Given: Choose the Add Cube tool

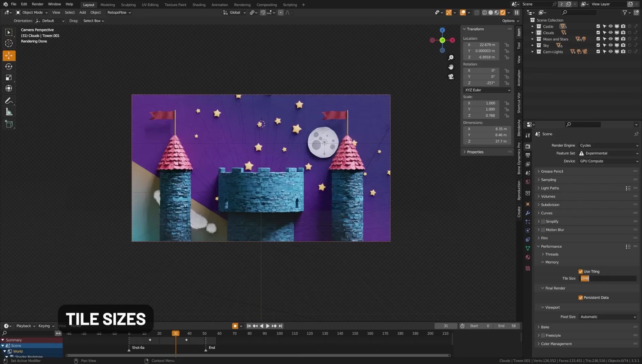Looking at the screenshot, I should (x=9, y=124).
